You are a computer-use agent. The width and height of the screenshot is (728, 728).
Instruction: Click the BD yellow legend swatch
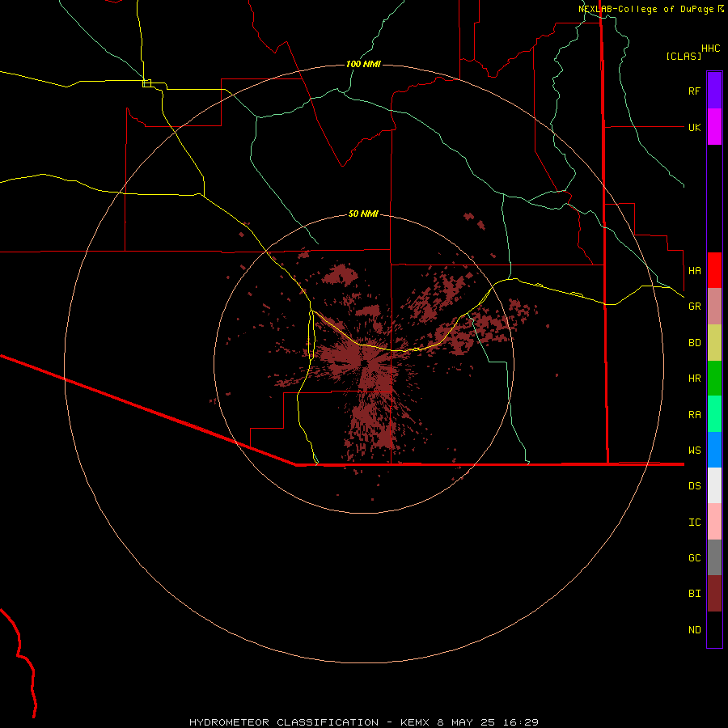pos(714,342)
